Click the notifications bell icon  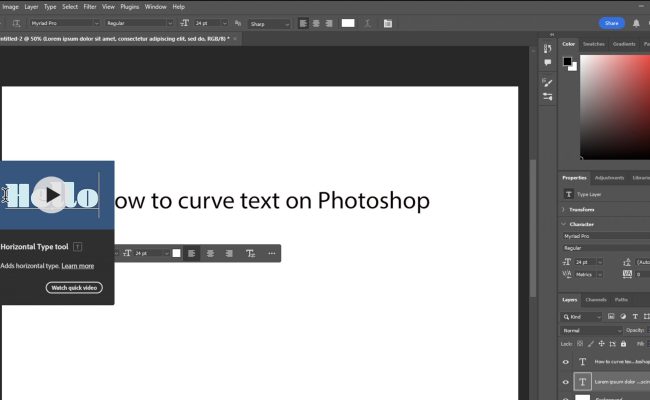pos(636,23)
